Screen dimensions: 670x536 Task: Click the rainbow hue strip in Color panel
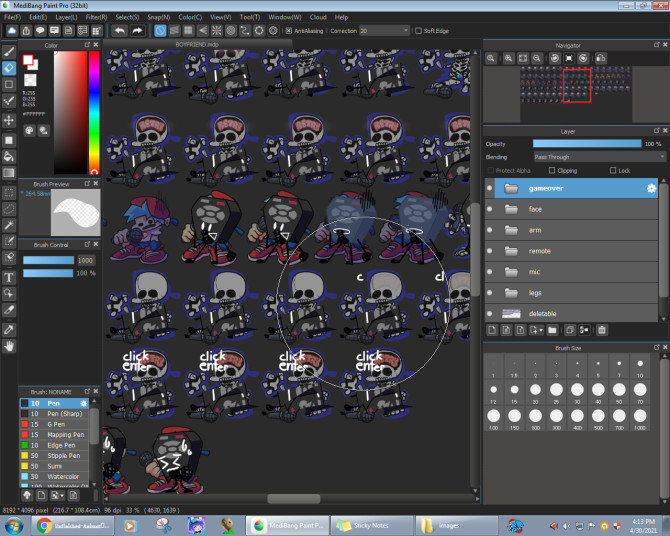pos(95,110)
